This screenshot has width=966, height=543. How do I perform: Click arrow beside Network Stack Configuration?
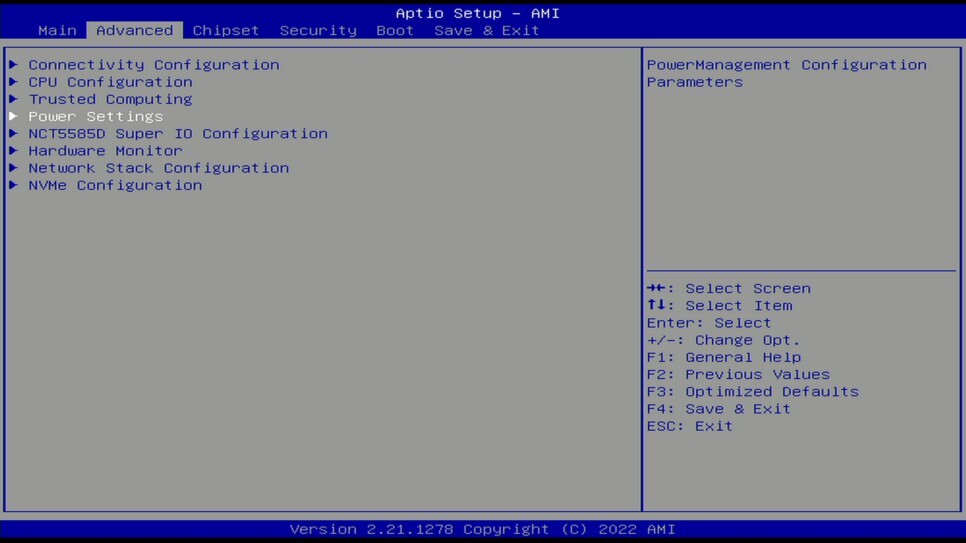(14, 168)
